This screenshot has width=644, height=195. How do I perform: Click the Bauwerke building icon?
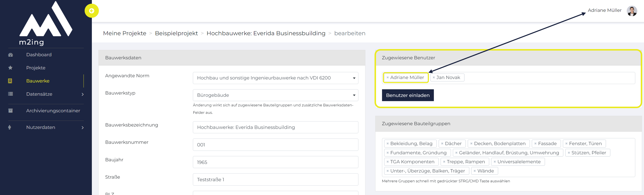[10, 81]
